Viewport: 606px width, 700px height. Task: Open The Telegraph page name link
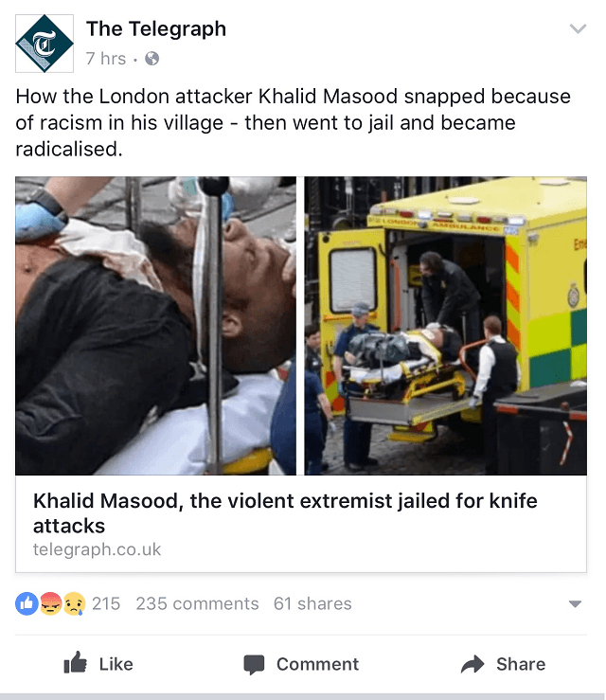tap(156, 29)
